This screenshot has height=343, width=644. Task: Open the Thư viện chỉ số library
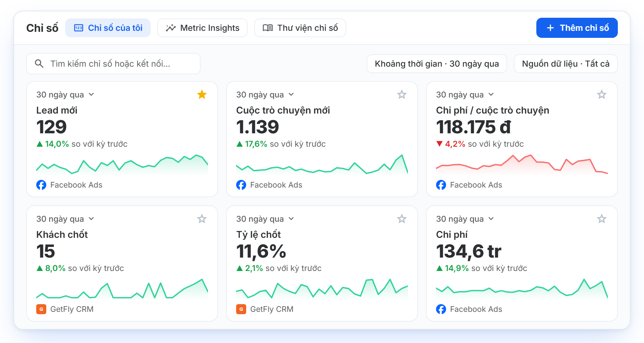click(x=300, y=28)
